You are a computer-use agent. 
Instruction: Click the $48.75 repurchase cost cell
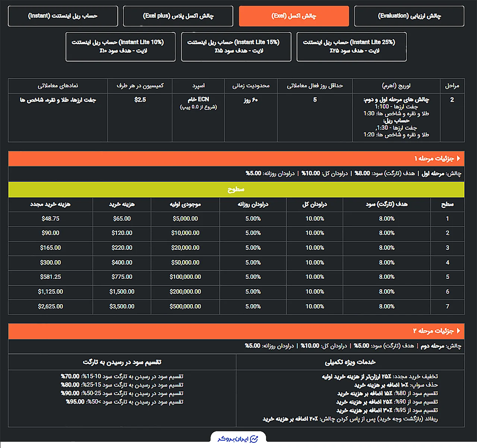50,219
